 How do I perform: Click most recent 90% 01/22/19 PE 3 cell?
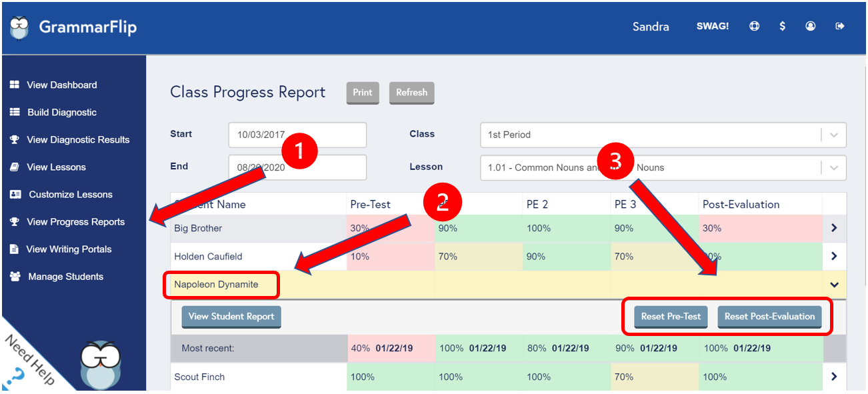pos(655,348)
